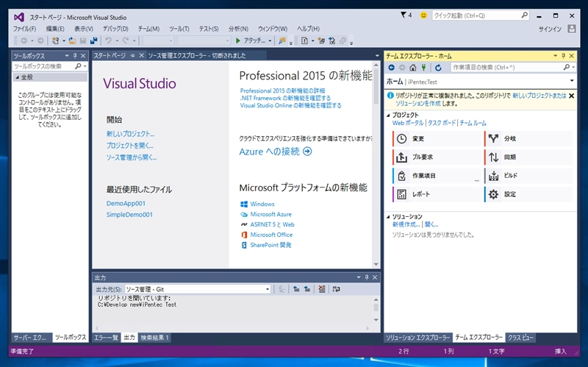Click go to next message icon in Output
588x367 pixels.
[x=307, y=289]
